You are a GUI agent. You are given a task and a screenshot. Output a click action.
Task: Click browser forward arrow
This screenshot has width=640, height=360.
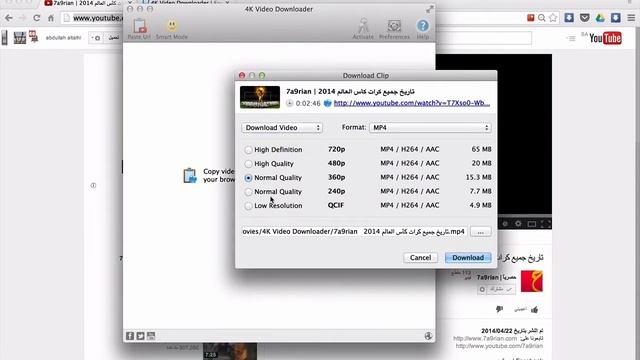click(x=22, y=18)
